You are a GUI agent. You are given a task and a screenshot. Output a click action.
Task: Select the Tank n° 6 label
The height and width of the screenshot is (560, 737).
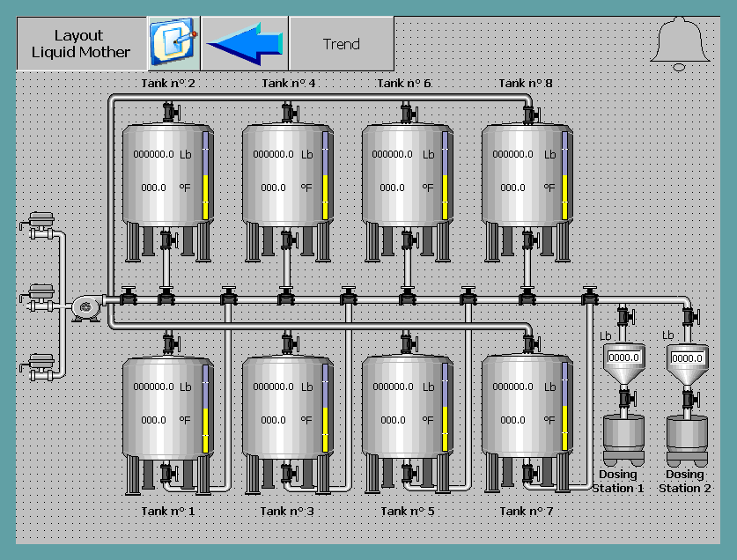coord(404,84)
